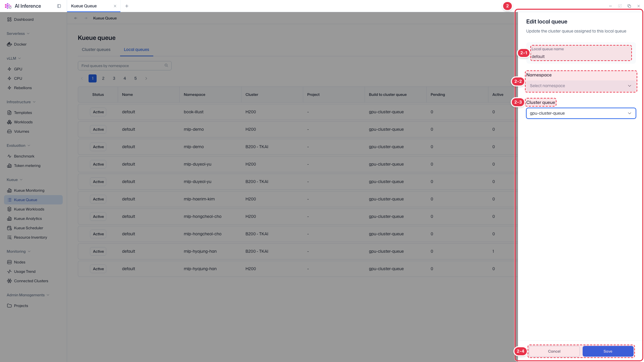The height and width of the screenshot is (362, 644).
Task: Open the Dashboard icon in sidebar
Action: (x=9, y=19)
